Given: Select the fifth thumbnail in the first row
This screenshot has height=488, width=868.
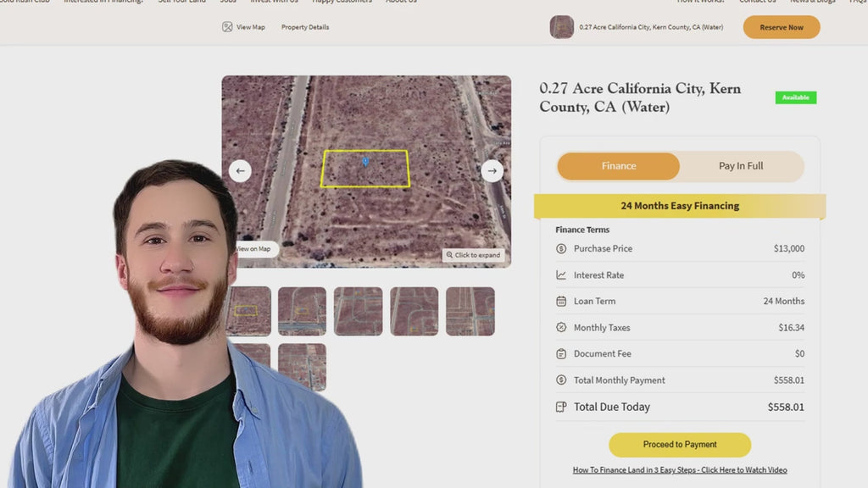Looking at the screenshot, I should click(470, 311).
